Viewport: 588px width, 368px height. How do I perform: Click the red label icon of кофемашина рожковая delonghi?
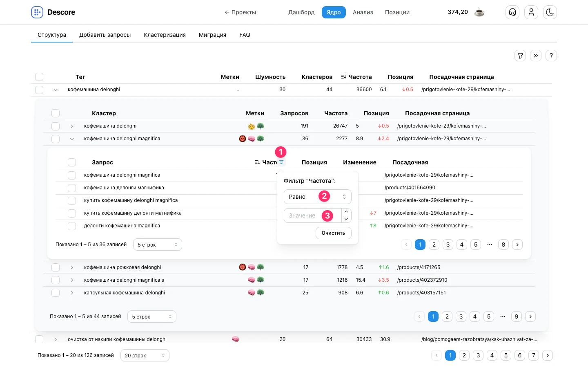tap(243, 267)
